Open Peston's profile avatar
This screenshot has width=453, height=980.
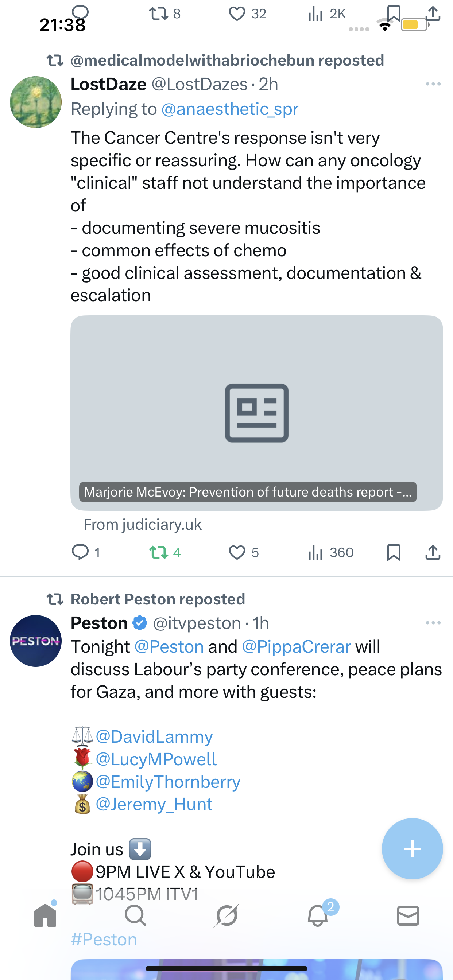[x=36, y=641]
